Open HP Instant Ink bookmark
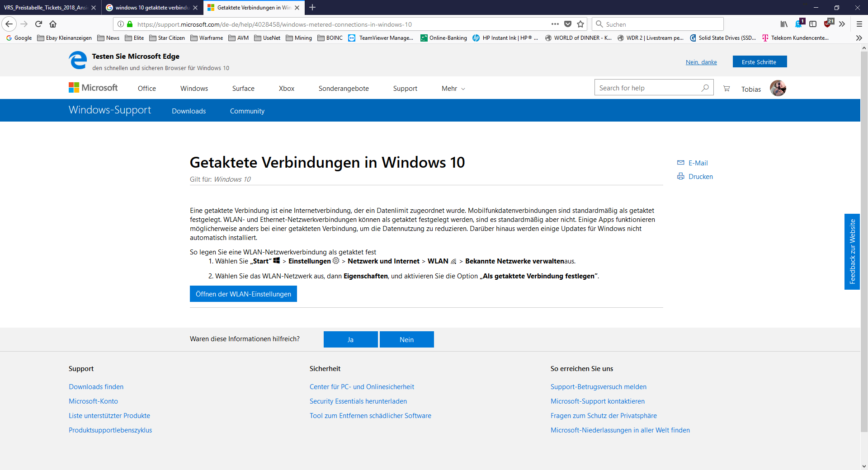Screen dimensions: 868x470 505,38
